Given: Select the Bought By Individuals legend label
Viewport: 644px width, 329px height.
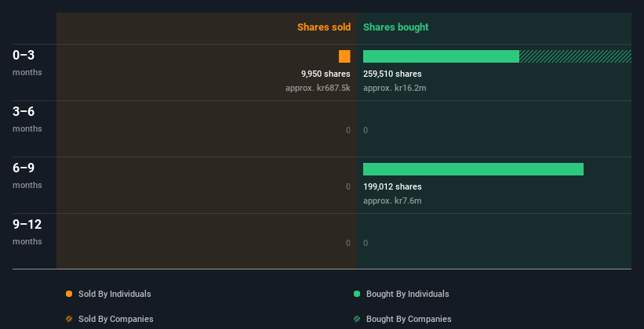Looking at the screenshot, I should coord(407,294).
